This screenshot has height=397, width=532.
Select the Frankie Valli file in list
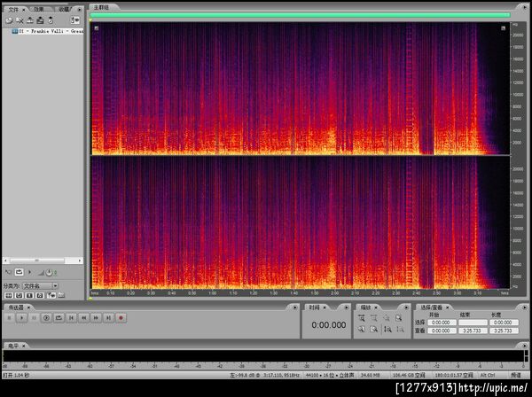(48, 31)
